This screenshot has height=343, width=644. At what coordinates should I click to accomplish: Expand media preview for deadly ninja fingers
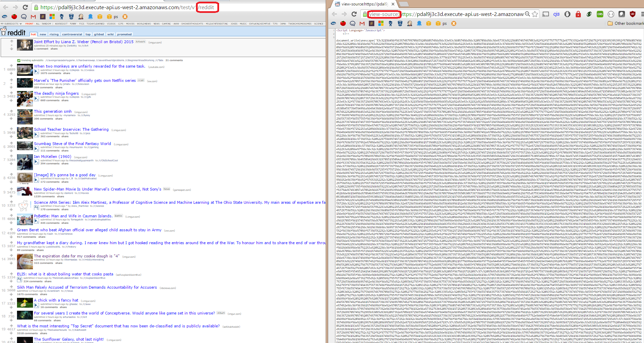(x=36, y=99)
